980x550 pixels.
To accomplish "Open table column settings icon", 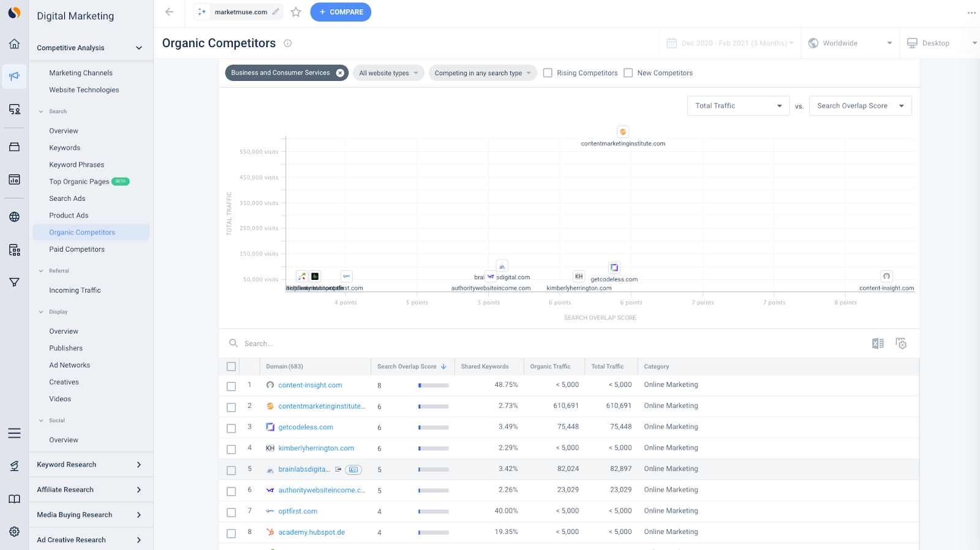I will coord(901,344).
